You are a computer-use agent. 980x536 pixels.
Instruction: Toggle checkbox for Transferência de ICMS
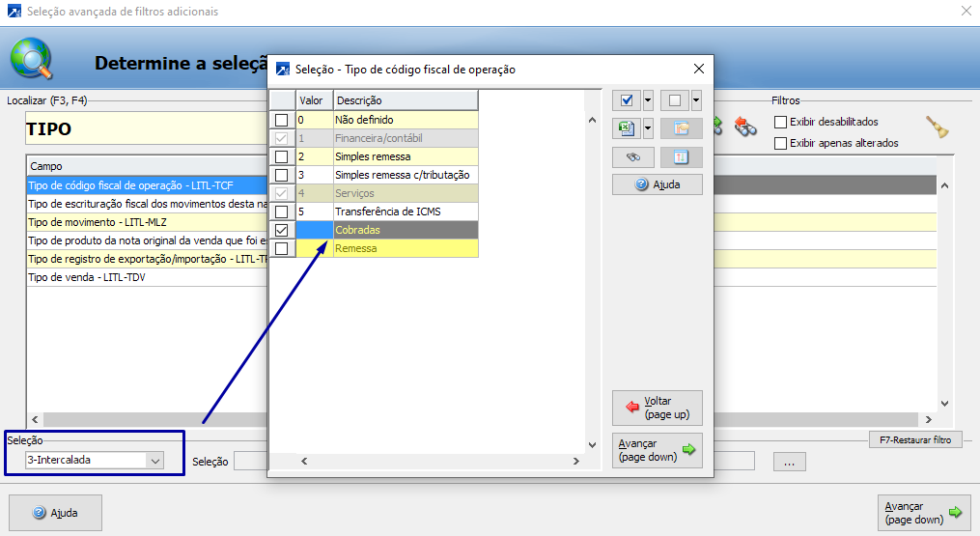282,212
